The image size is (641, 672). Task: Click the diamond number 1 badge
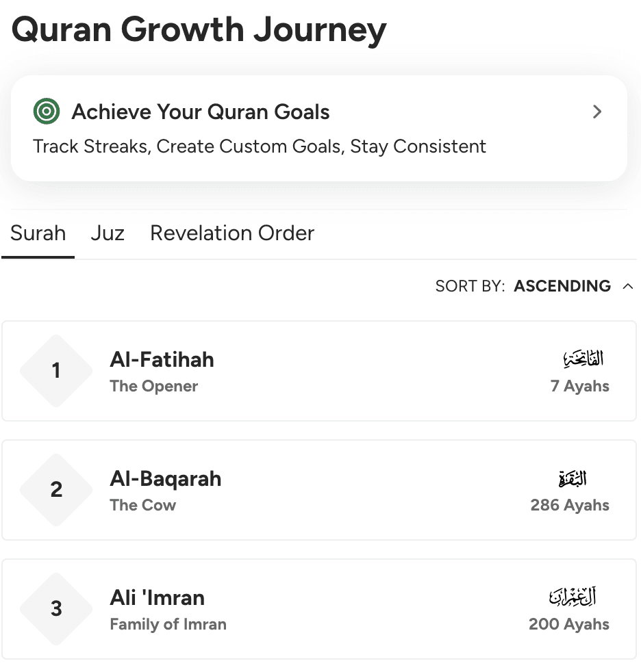pyautogui.click(x=56, y=371)
